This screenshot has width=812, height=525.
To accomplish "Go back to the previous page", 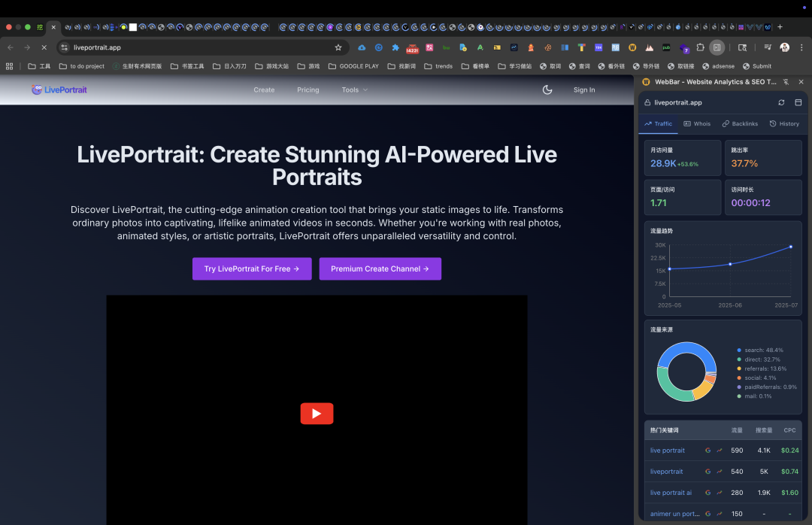I will pos(11,47).
